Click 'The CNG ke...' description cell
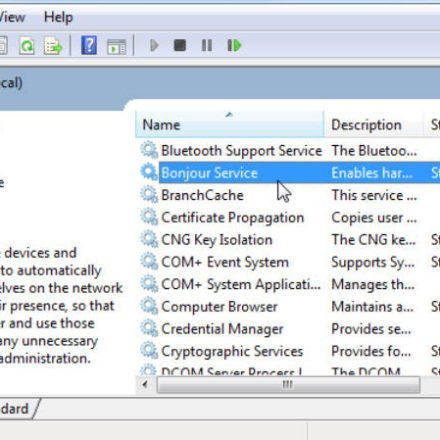440x440 pixels. (374, 240)
